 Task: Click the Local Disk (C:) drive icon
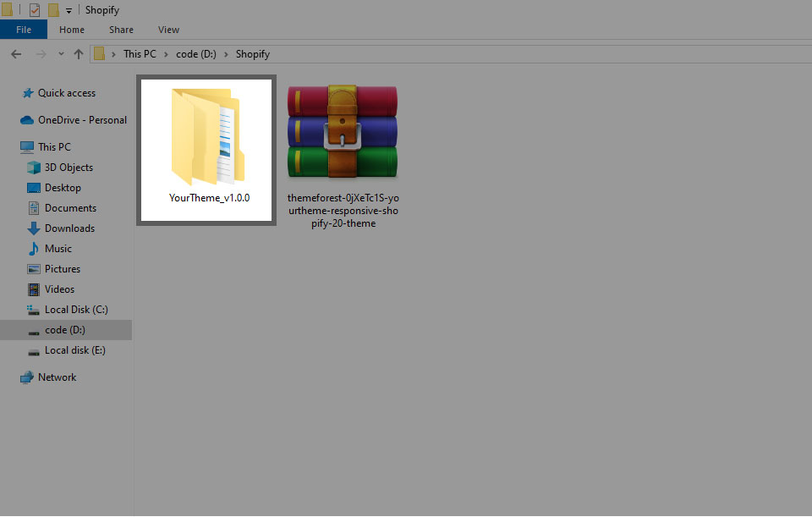34,310
